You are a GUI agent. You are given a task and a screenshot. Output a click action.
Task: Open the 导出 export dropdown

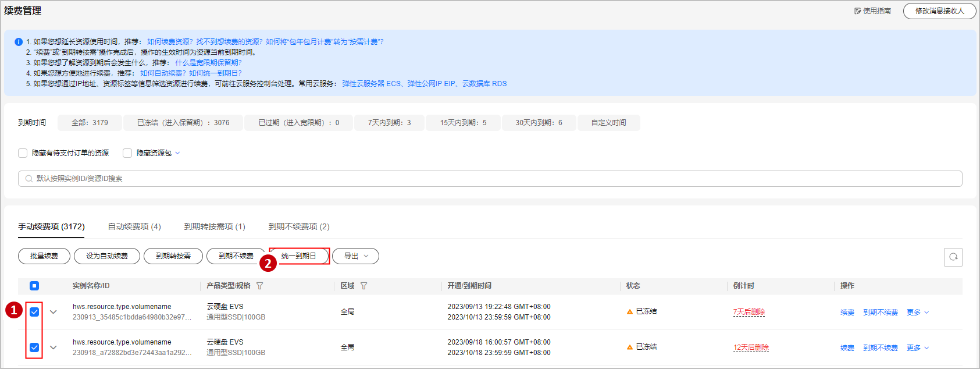point(355,256)
